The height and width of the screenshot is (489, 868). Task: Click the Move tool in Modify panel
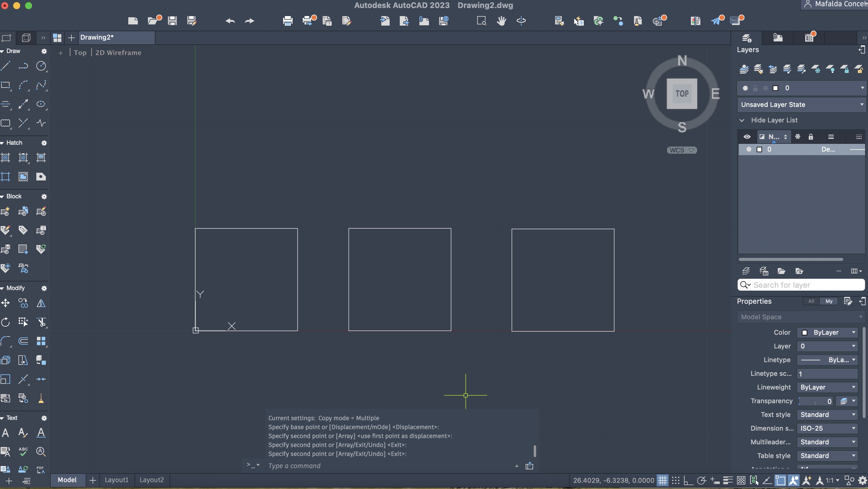6,303
